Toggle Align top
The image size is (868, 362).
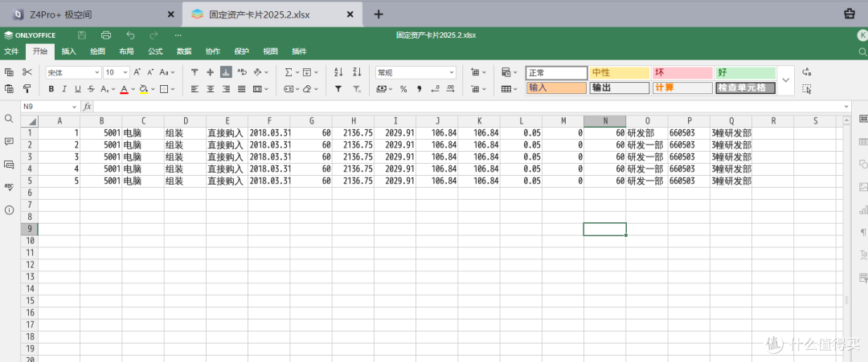[x=194, y=72]
